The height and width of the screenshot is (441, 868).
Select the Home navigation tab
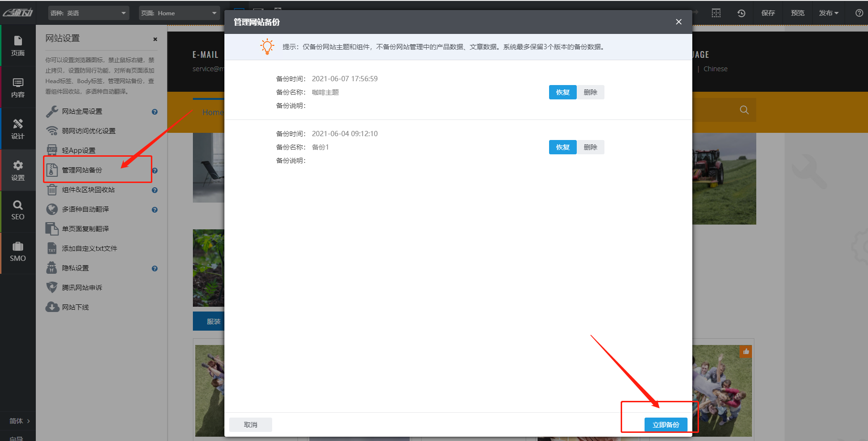(213, 112)
